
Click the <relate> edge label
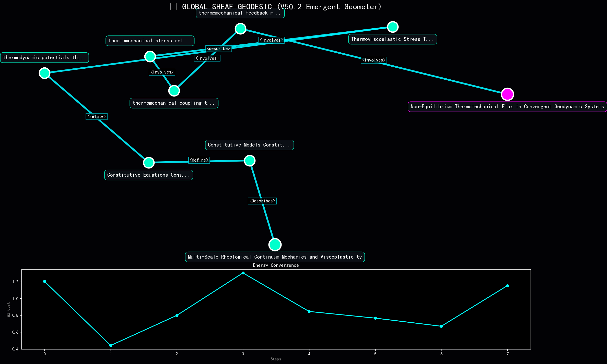pos(96,116)
